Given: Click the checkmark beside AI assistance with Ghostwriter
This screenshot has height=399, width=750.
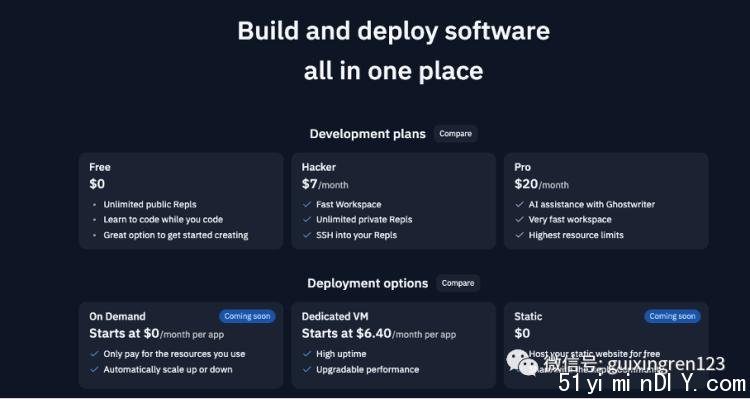Looking at the screenshot, I should coord(519,204).
